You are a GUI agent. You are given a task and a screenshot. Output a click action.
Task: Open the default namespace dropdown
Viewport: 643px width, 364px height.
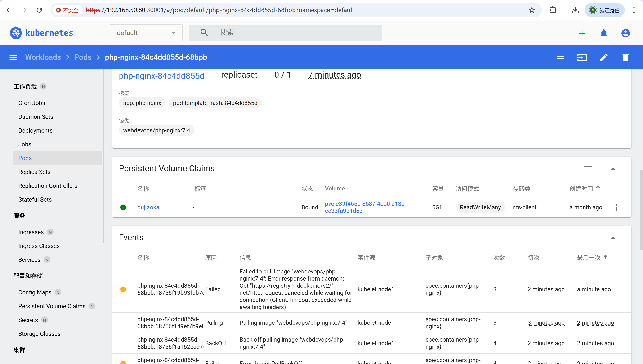(146, 33)
